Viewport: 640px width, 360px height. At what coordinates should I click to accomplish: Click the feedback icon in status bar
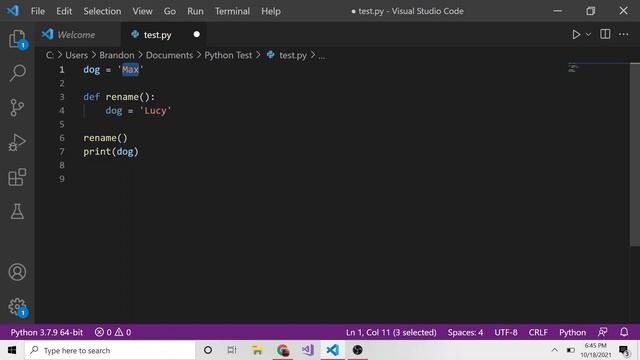602,332
